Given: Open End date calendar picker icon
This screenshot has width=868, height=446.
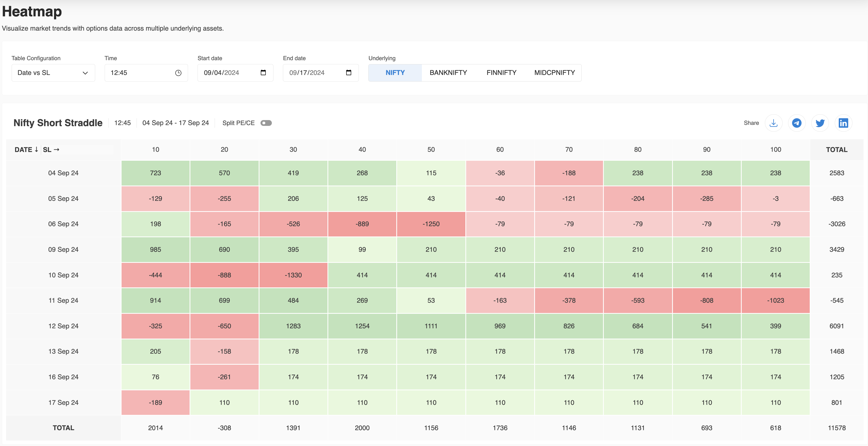Looking at the screenshot, I should tap(348, 73).
